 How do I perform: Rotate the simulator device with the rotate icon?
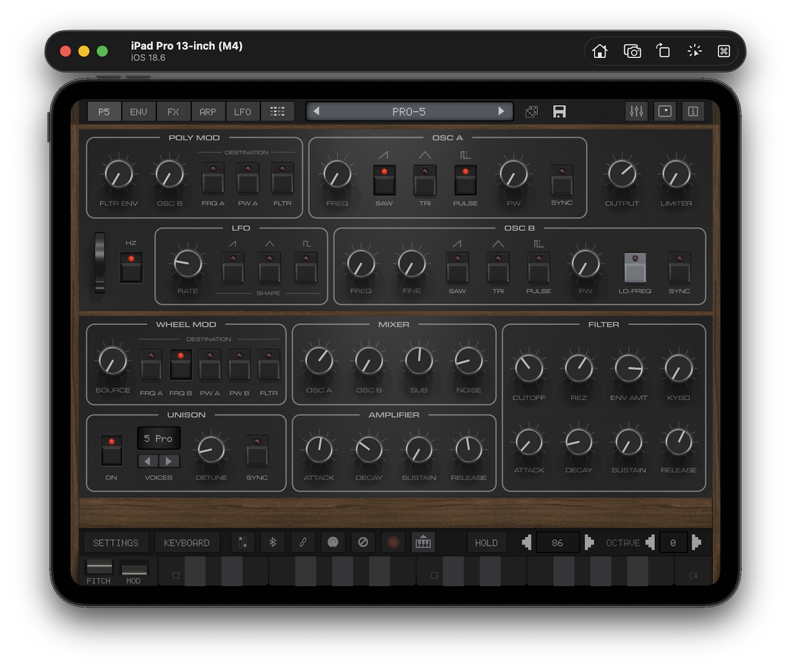pos(663,51)
